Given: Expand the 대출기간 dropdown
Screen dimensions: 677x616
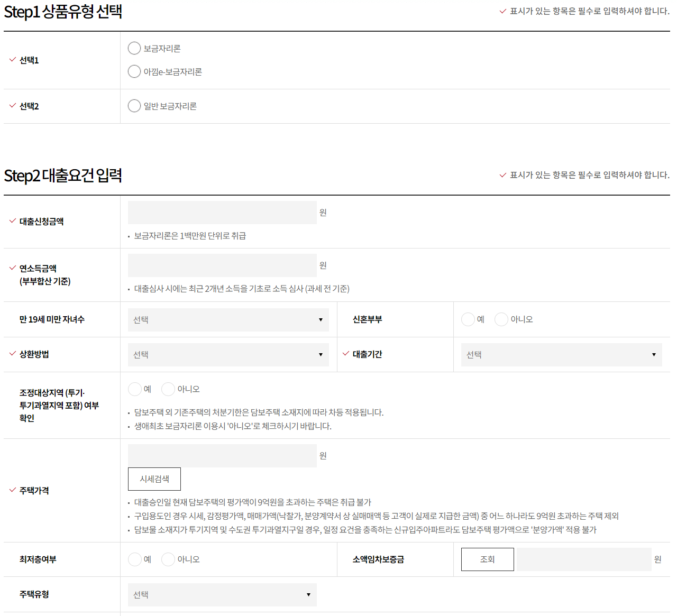Looking at the screenshot, I should tap(561, 355).
